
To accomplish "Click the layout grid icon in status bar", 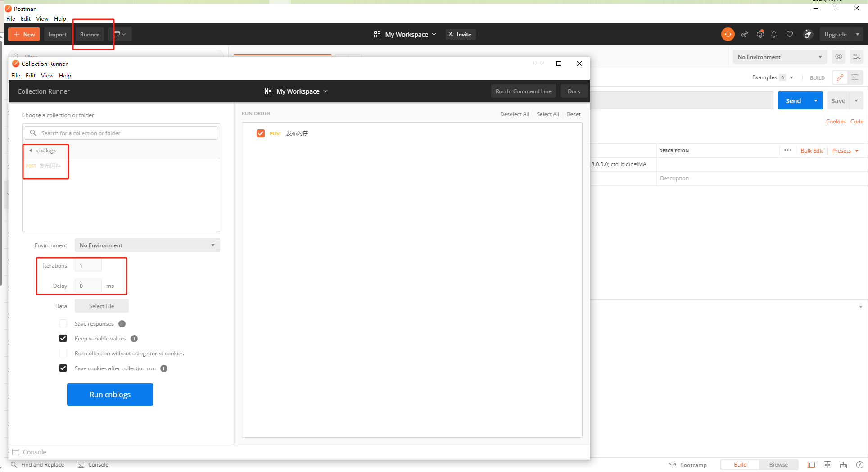I will coord(827,465).
